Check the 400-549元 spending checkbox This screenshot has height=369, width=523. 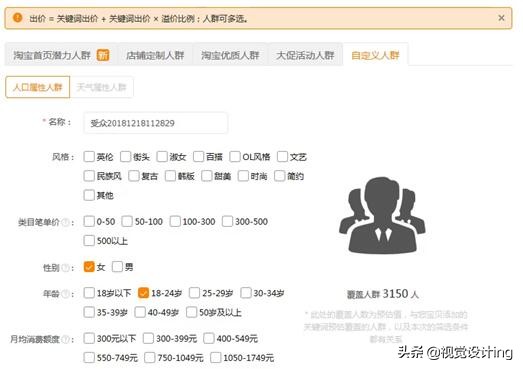[209, 338]
